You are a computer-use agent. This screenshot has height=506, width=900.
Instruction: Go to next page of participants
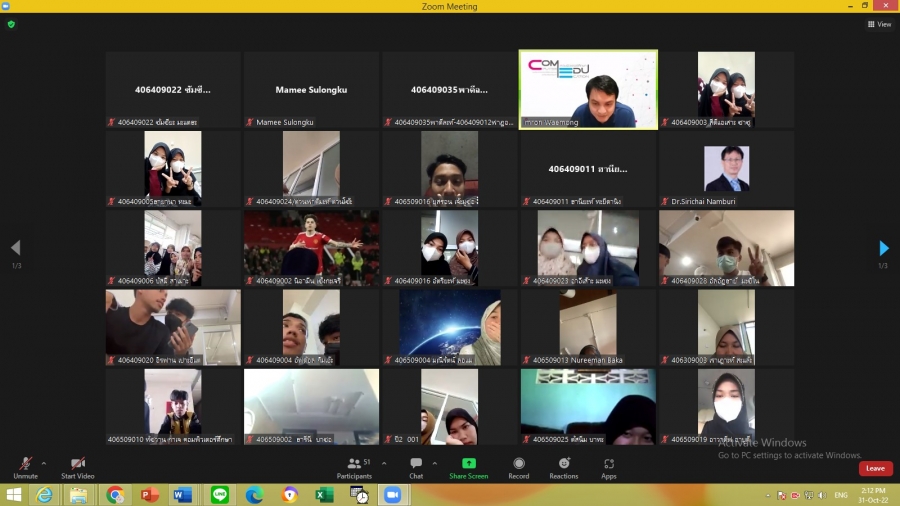pos(883,248)
